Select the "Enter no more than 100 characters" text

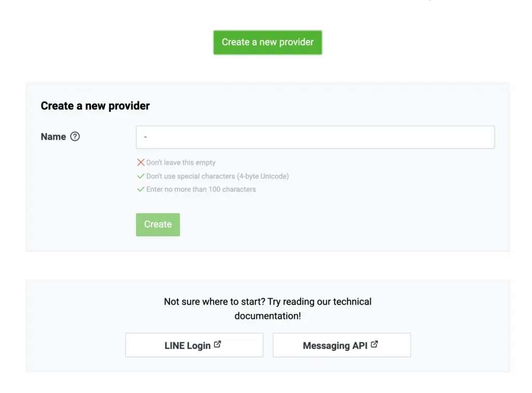pos(201,189)
